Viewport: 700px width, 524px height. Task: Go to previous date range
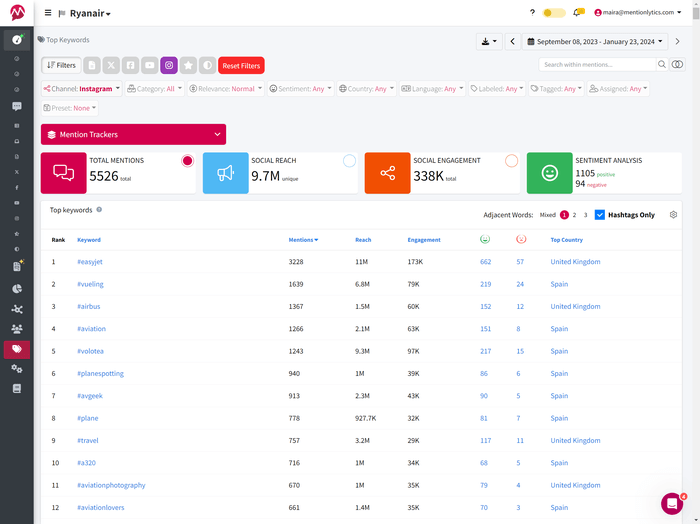[512, 42]
